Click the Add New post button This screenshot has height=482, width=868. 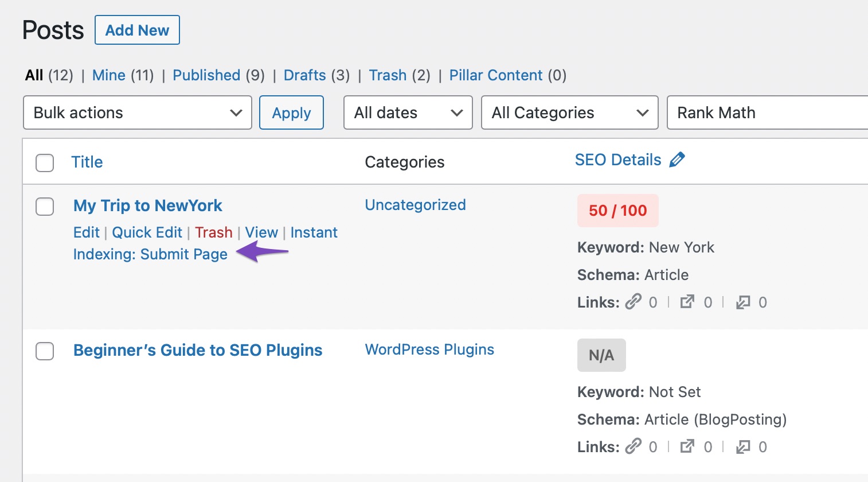click(x=136, y=29)
